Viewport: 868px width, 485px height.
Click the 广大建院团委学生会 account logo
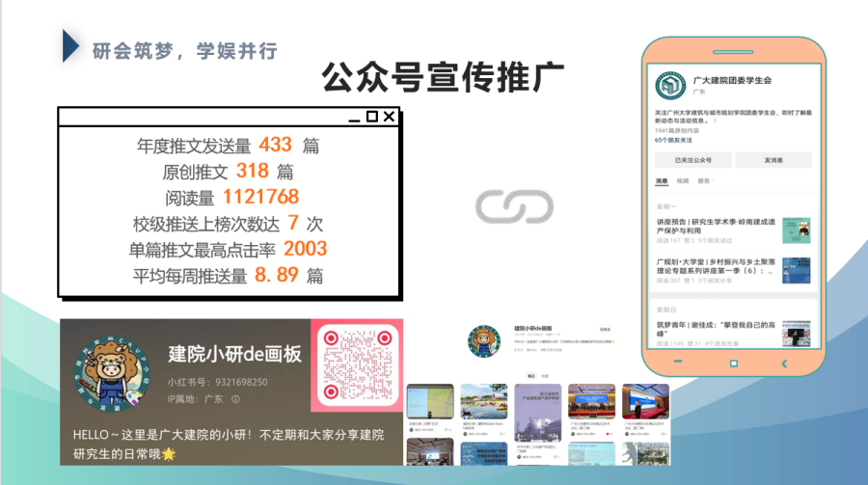tap(671, 85)
